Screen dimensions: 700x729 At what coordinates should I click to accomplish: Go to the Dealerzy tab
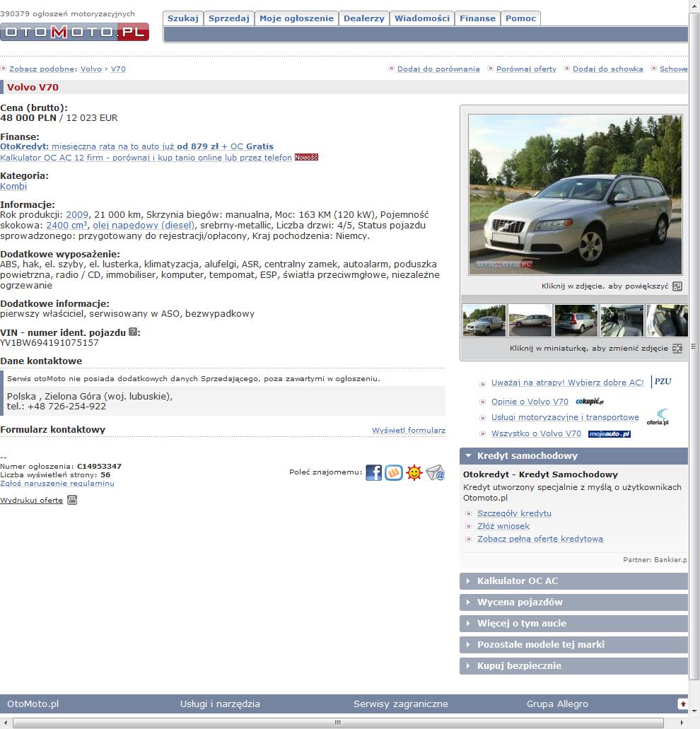pyautogui.click(x=364, y=18)
